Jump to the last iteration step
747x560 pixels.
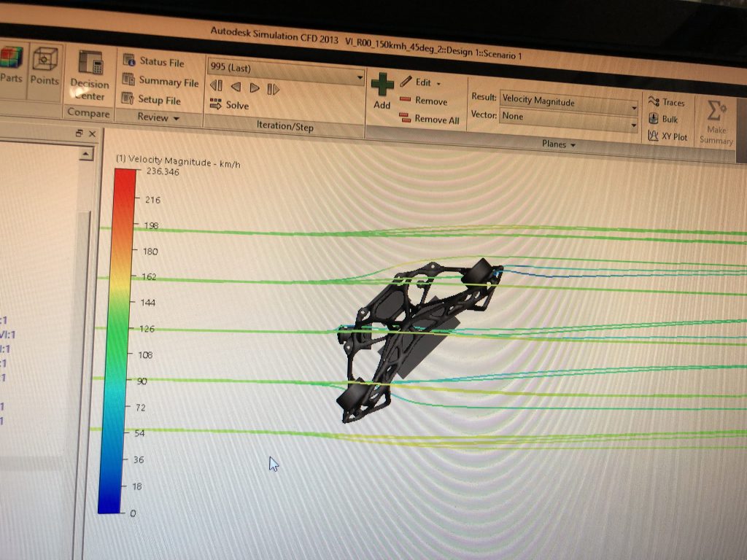coord(273,89)
